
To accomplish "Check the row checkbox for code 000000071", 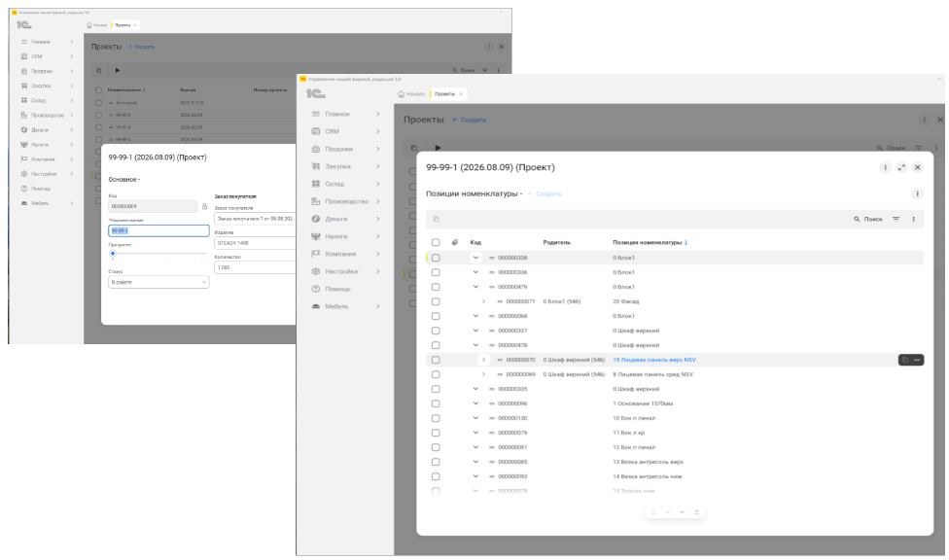I will coord(436,301).
